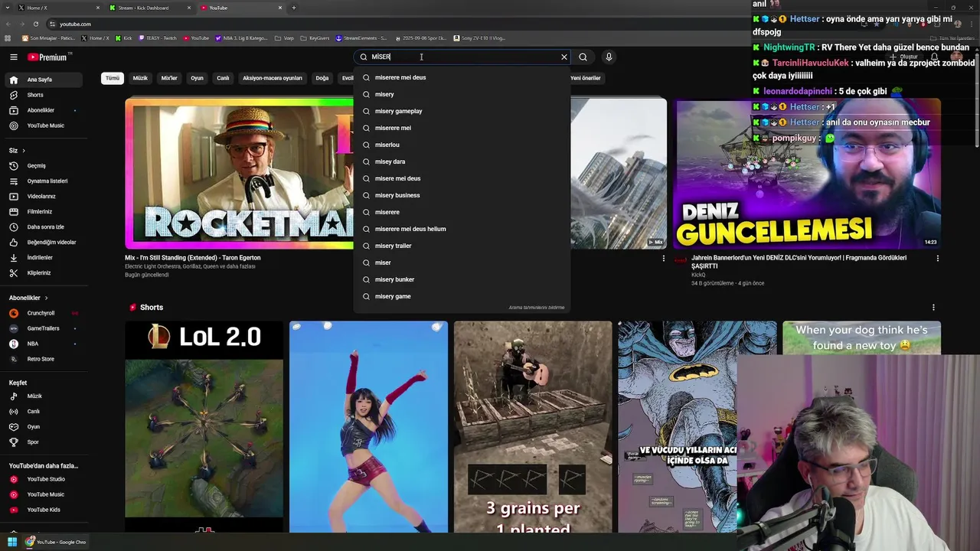Open YouTube Kids in sidebar
980x551 pixels.
click(44, 510)
